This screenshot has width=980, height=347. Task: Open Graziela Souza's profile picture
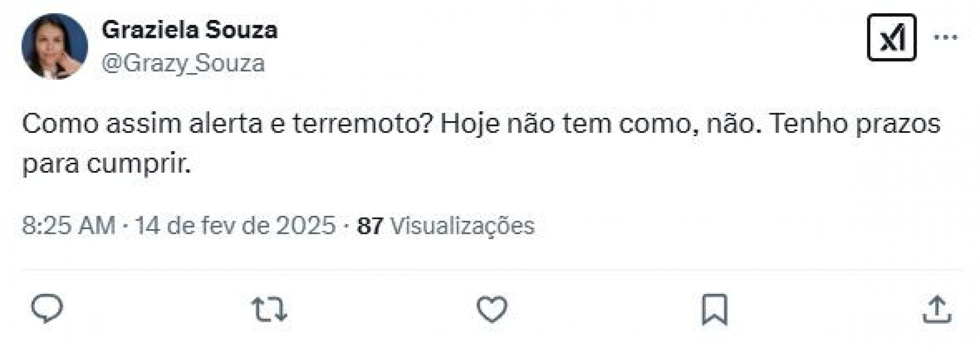pyautogui.click(x=55, y=46)
